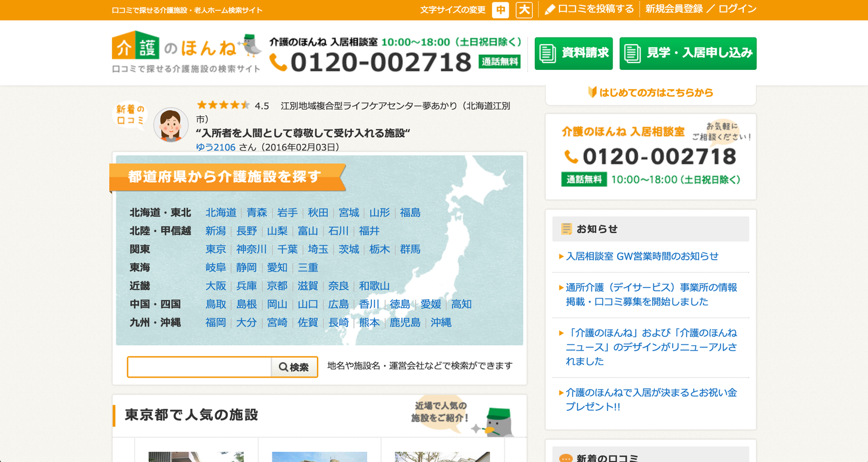Click the 通話無料 badge in header
The height and width of the screenshot is (462, 868).
(x=500, y=61)
